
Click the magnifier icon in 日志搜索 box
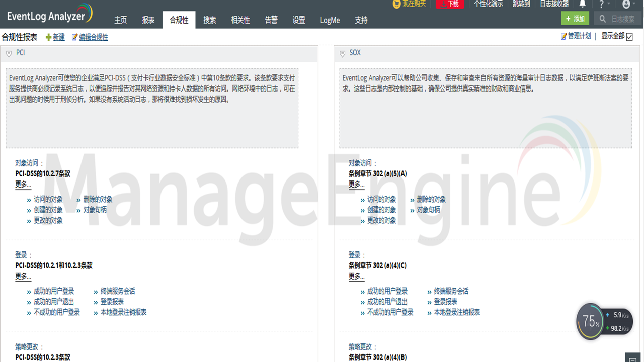pos(602,19)
